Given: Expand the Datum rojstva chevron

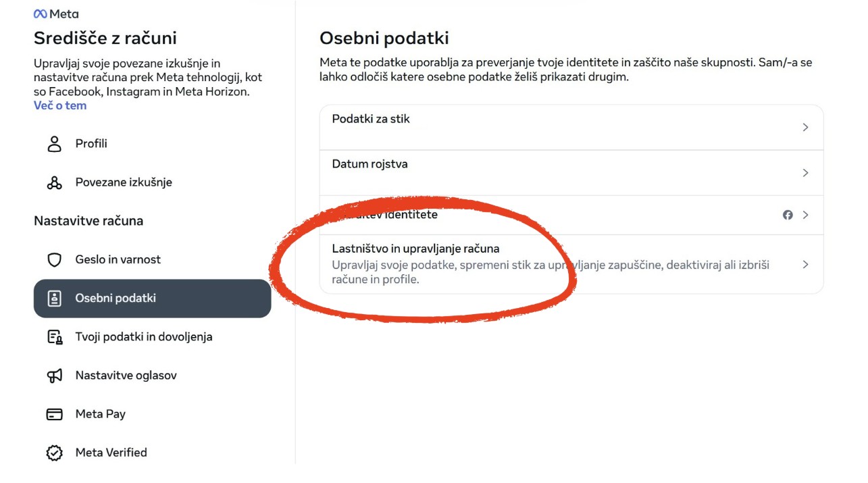Looking at the screenshot, I should click(x=805, y=173).
